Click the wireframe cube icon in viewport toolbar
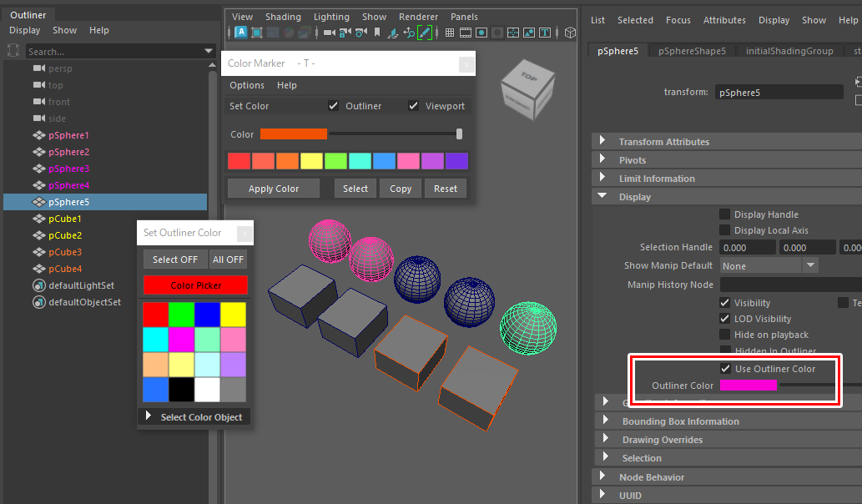 pos(570,33)
